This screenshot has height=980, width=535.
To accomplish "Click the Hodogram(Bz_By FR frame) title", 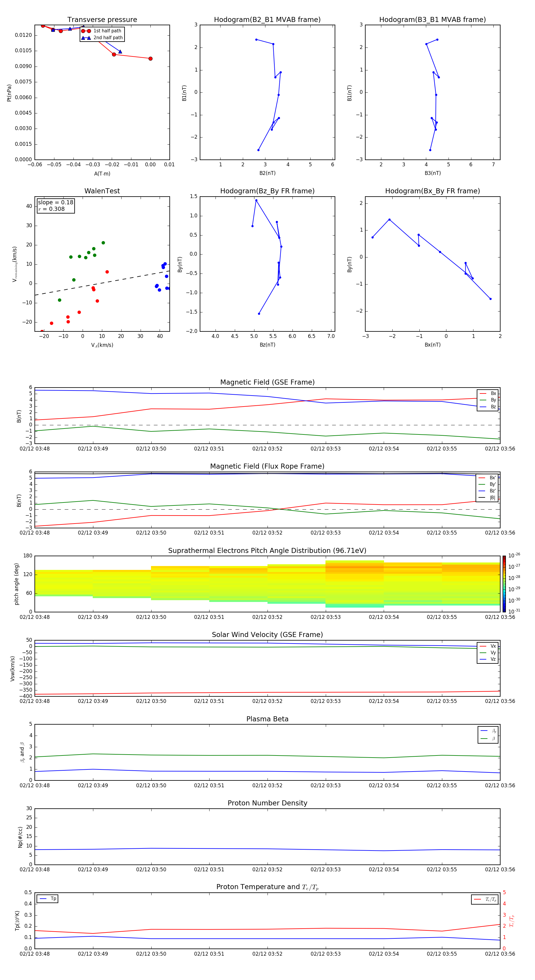I will coord(267,191).
